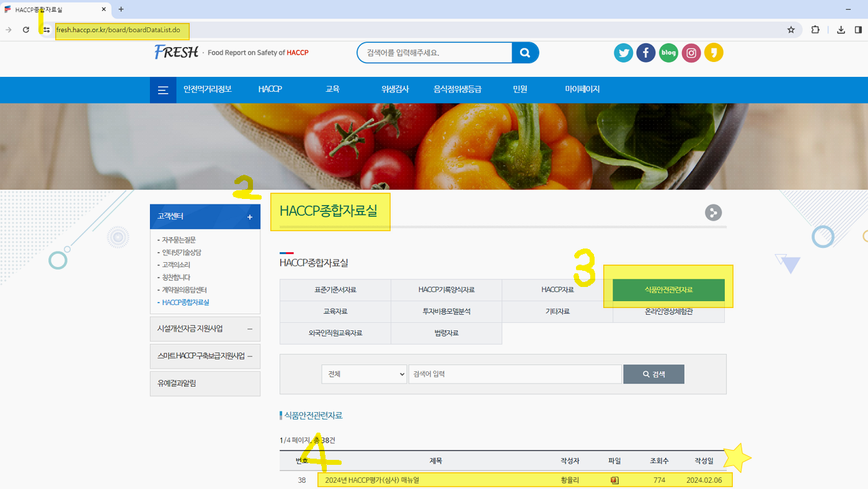The height and width of the screenshot is (489, 868).
Task: Click the 작성자 column header
Action: (570, 461)
